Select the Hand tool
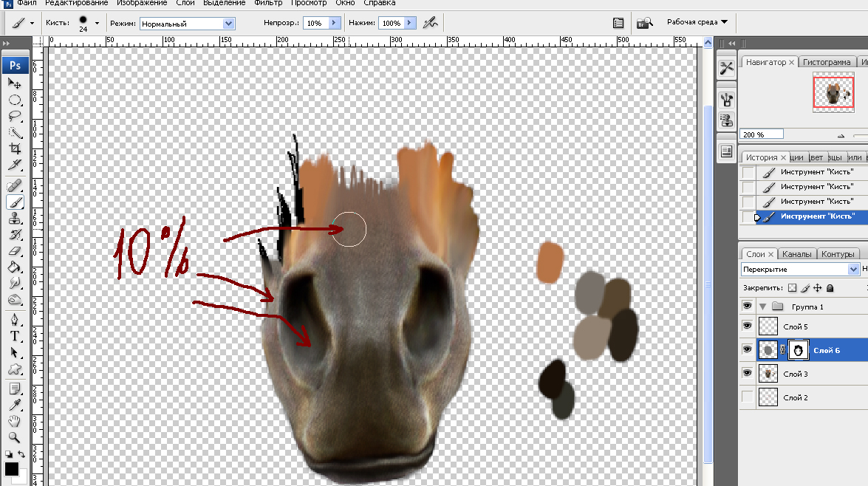Viewport: 868px width, 486px height. (15, 420)
